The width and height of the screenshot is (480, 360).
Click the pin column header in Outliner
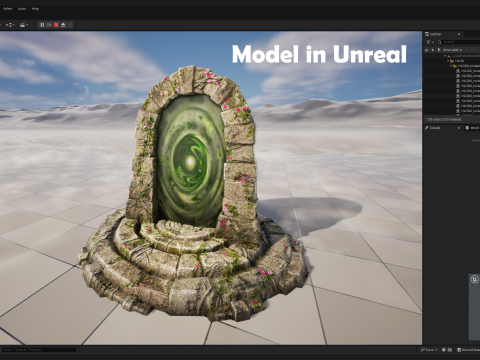coord(433,50)
